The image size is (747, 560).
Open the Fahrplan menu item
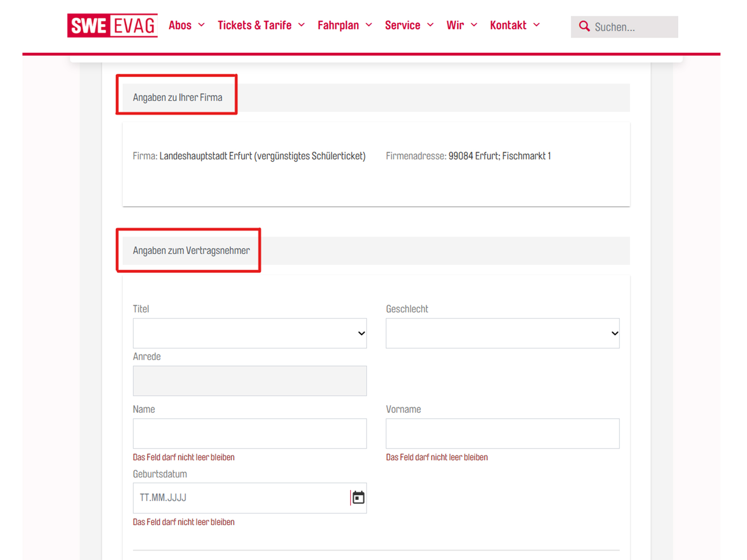[x=338, y=25]
